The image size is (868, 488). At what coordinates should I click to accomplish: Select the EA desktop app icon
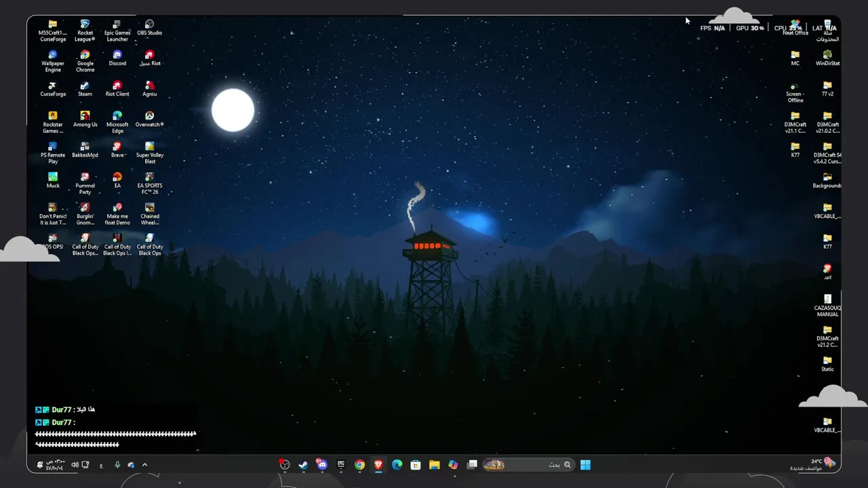pos(117,180)
